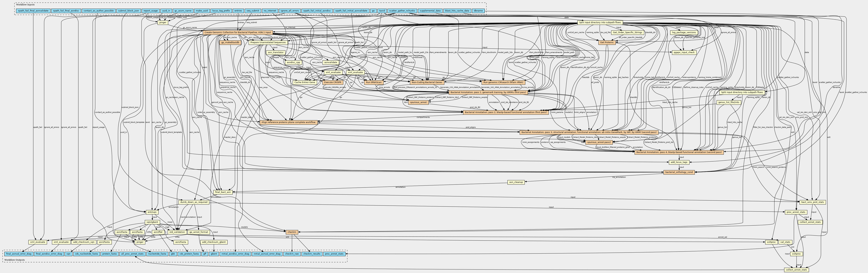Select the Prepare Unannotated Sequences node
868x273 pixels.
coord(268,42)
